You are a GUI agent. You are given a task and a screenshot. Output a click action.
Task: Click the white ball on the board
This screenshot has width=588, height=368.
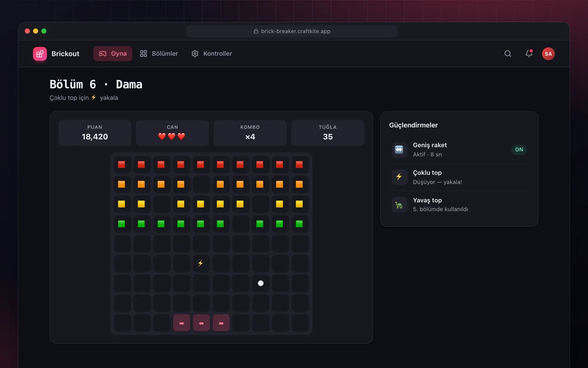point(260,283)
